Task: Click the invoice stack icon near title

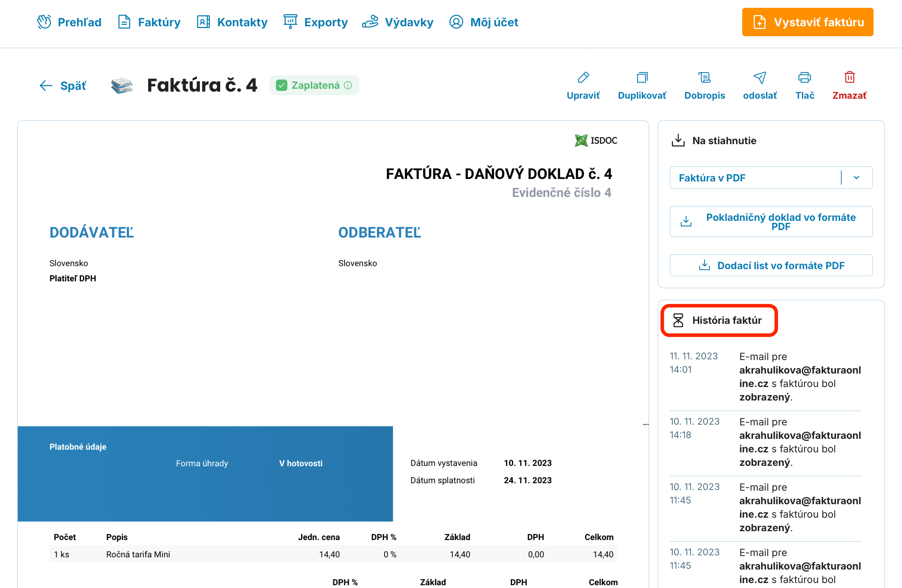Action: tap(122, 85)
